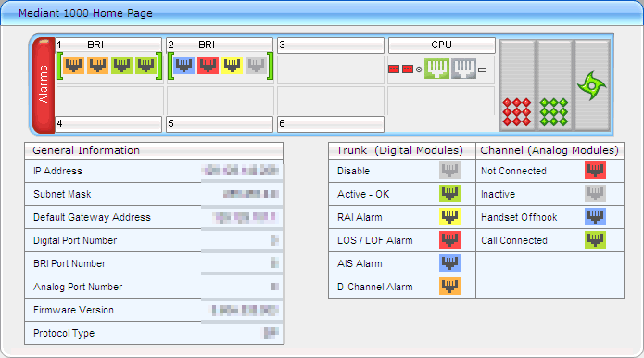The height and width of the screenshot is (358, 644).
Task: Select green Ethernet port on CPU module
Action: point(436,69)
